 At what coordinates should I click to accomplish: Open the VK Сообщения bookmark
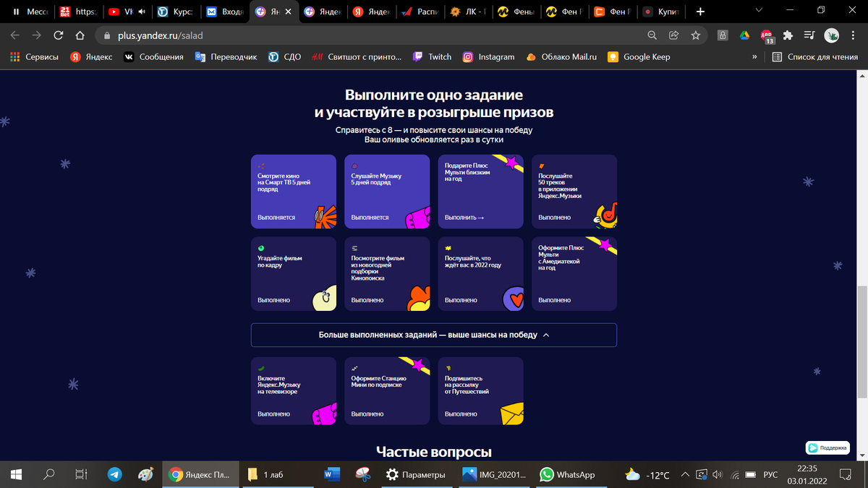coord(153,57)
